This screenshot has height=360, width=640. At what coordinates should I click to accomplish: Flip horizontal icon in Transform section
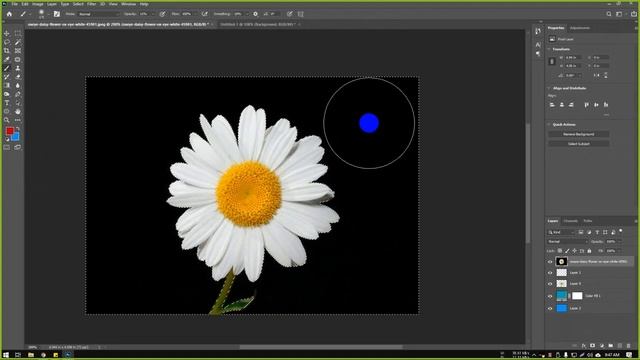597,76
